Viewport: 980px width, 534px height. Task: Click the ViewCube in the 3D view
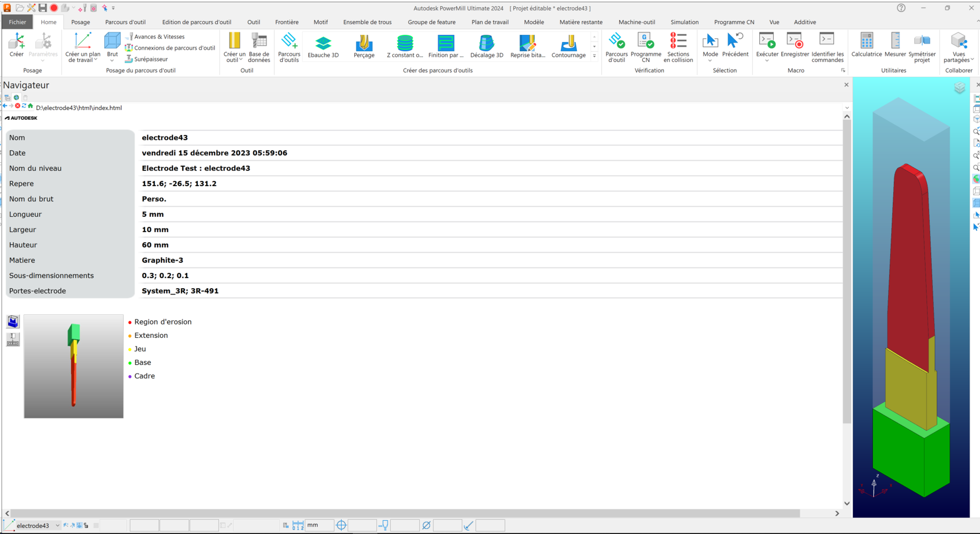(x=959, y=88)
